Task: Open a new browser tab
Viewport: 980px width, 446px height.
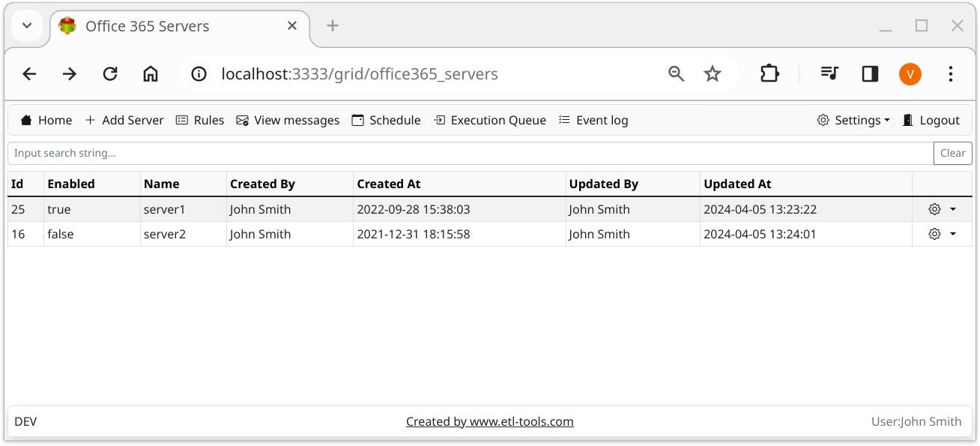Action: (x=333, y=25)
